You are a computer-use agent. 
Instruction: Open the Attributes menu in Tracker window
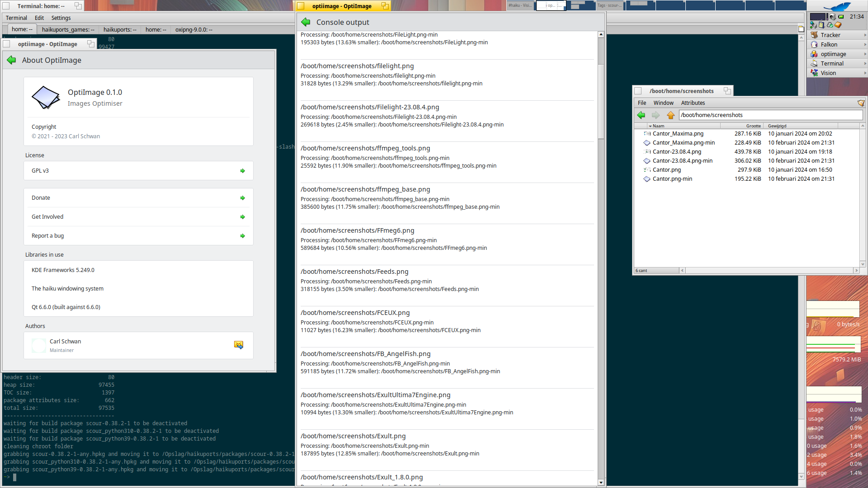pyautogui.click(x=693, y=103)
